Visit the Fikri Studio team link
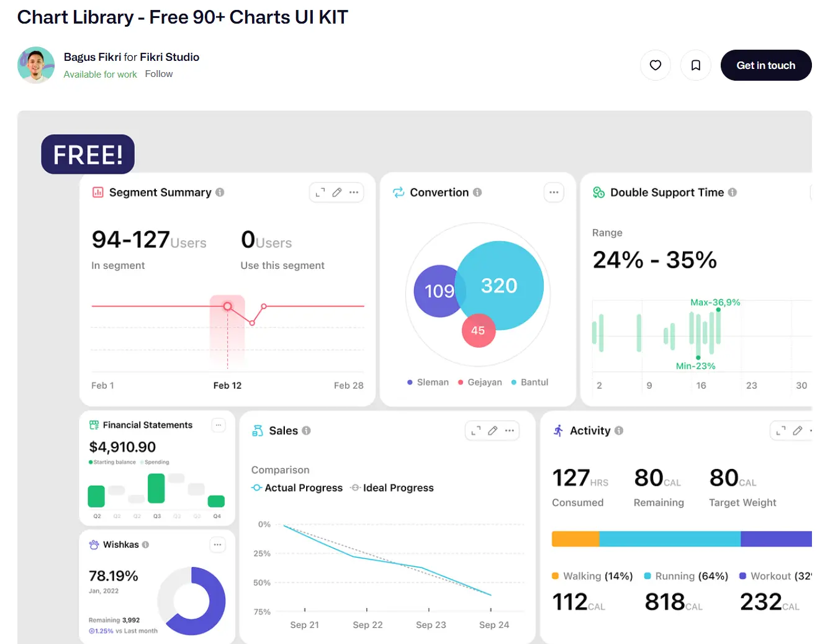Viewport: 825px width, 644px height. (x=169, y=57)
